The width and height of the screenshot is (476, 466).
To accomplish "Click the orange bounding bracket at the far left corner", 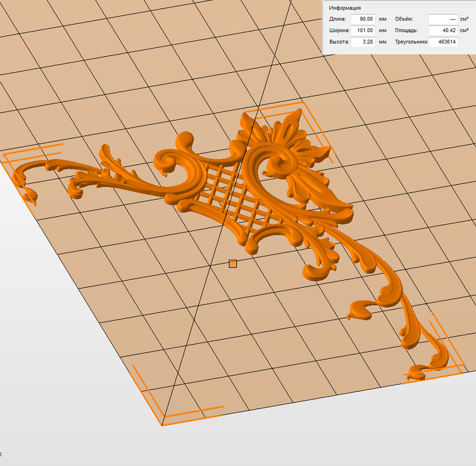I will pyautogui.click(x=24, y=155).
